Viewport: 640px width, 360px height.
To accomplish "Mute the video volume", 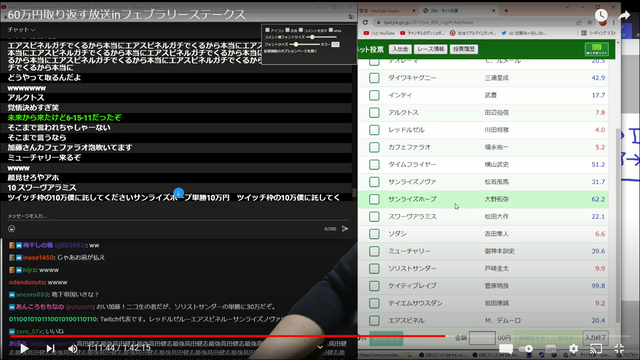I will click(x=73, y=349).
